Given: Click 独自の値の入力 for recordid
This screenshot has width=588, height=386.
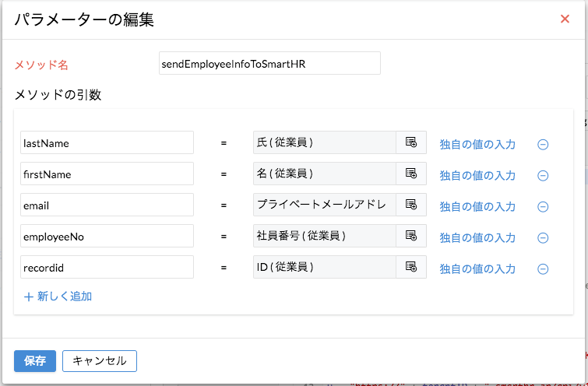Looking at the screenshot, I should [x=477, y=268].
